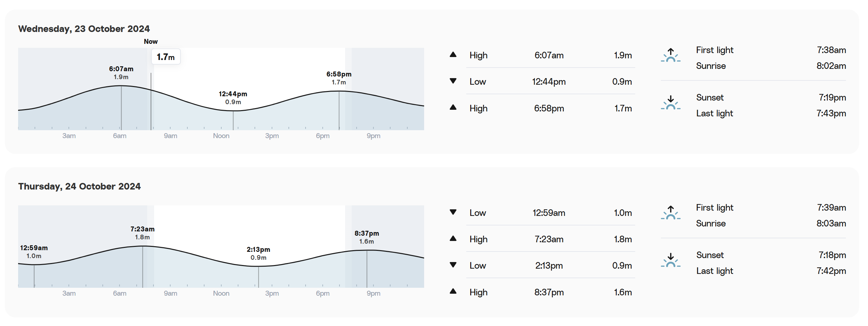Click the 8:37pm 1.6m label on Thursday chart
The width and height of the screenshot is (868, 326).
(x=366, y=237)
